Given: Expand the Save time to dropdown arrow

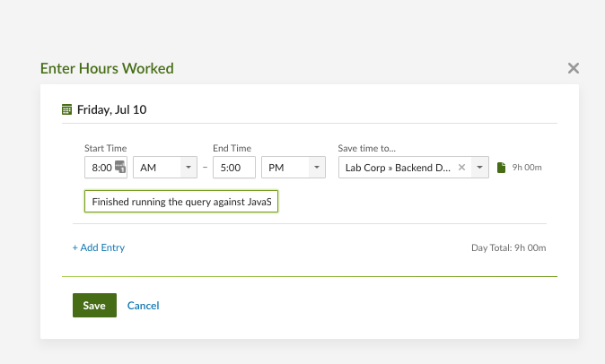Looking at the screenshot, I should tap(480, 168).
